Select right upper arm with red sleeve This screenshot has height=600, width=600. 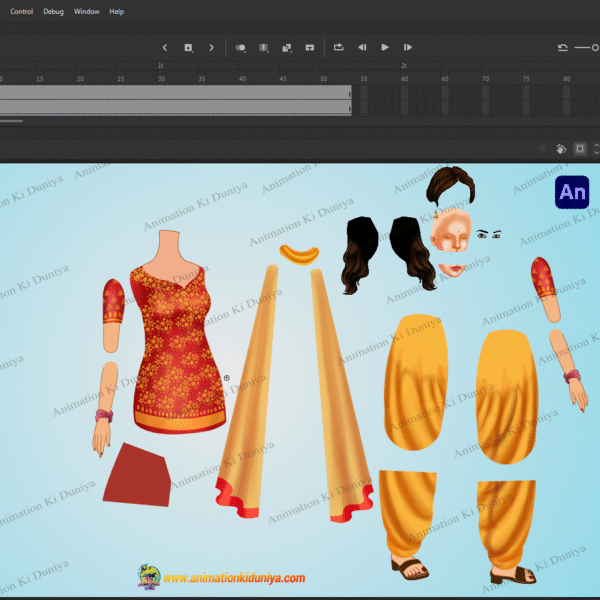[545, 289]
